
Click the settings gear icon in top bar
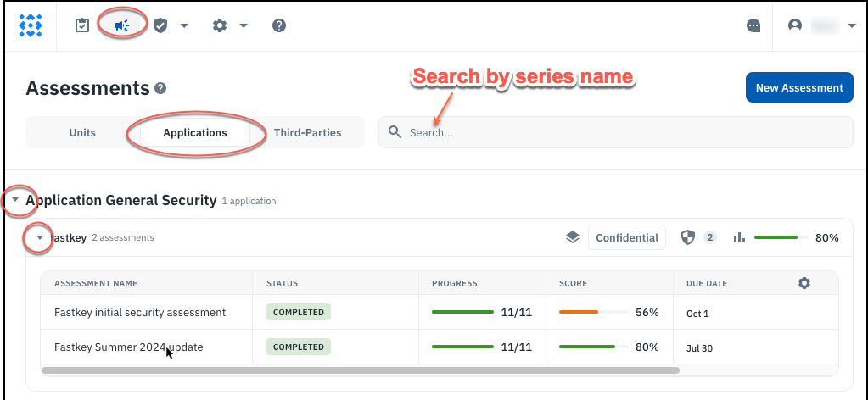[220, 25]
